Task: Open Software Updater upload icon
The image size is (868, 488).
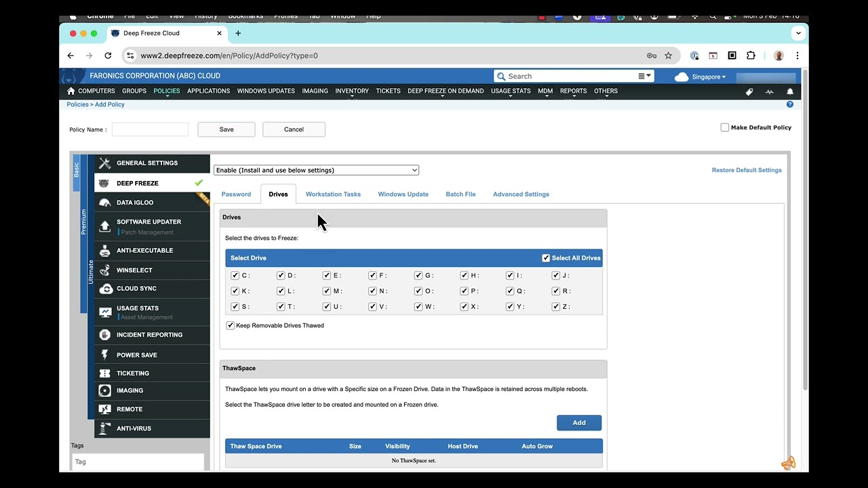Action: point(104,226)
